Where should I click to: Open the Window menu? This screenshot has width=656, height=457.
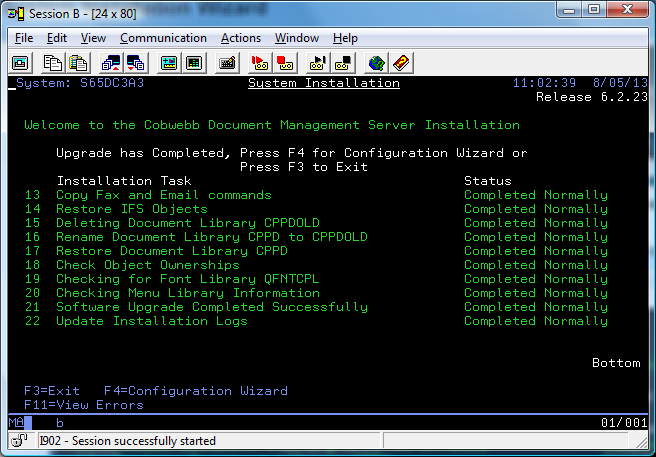click(297, 38)
